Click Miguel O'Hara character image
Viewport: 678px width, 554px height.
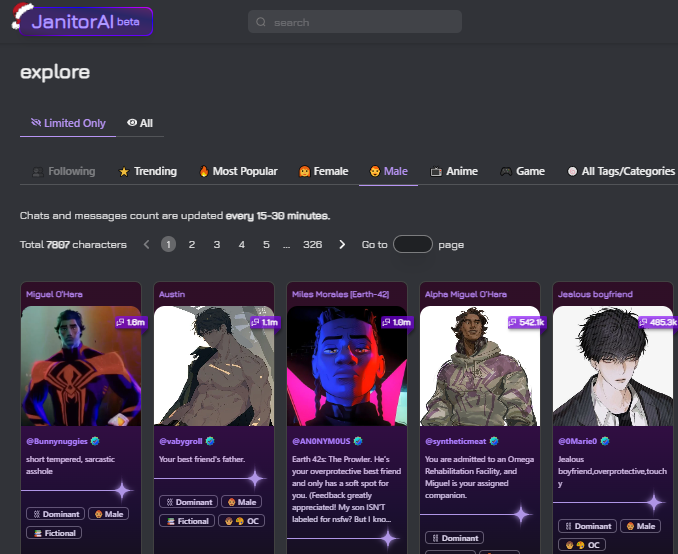coord(81,366)
